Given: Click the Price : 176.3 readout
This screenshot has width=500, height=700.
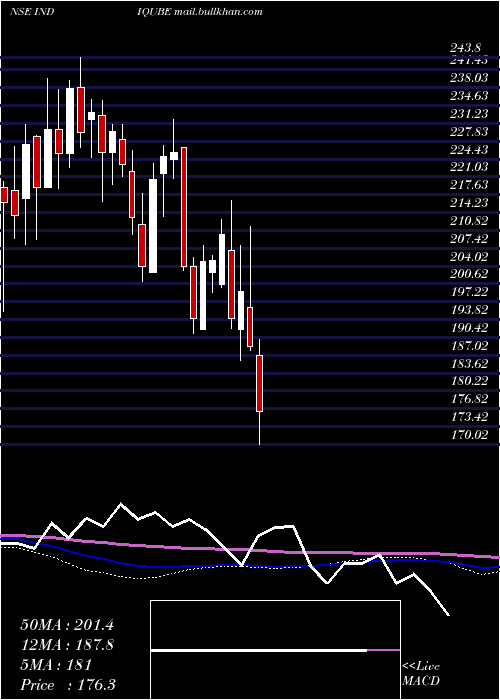Looking at the screenshot, I should [68, 685].
